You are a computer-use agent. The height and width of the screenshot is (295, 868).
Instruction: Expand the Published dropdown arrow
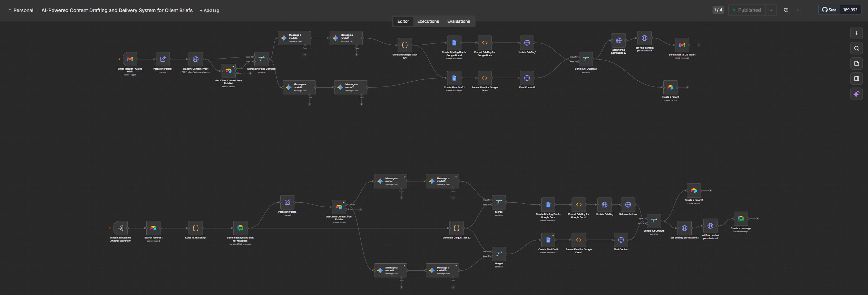[x=771, y=10]
